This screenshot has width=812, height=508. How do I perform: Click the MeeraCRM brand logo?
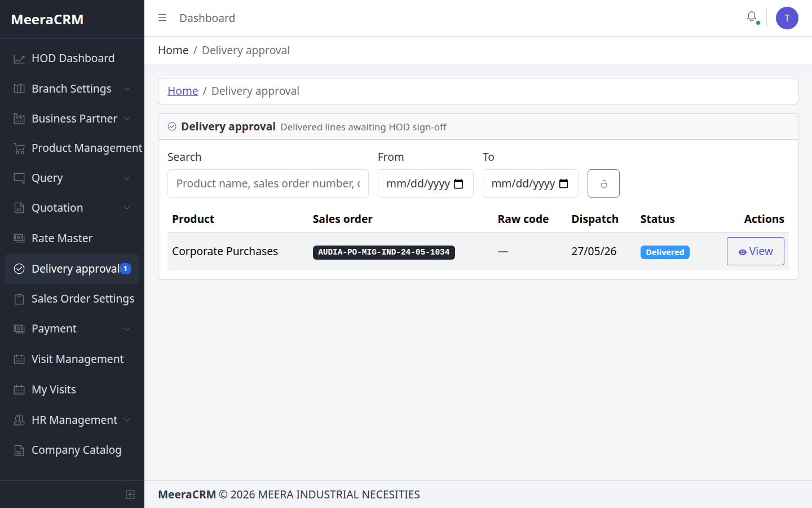click(x=47, y=19)
